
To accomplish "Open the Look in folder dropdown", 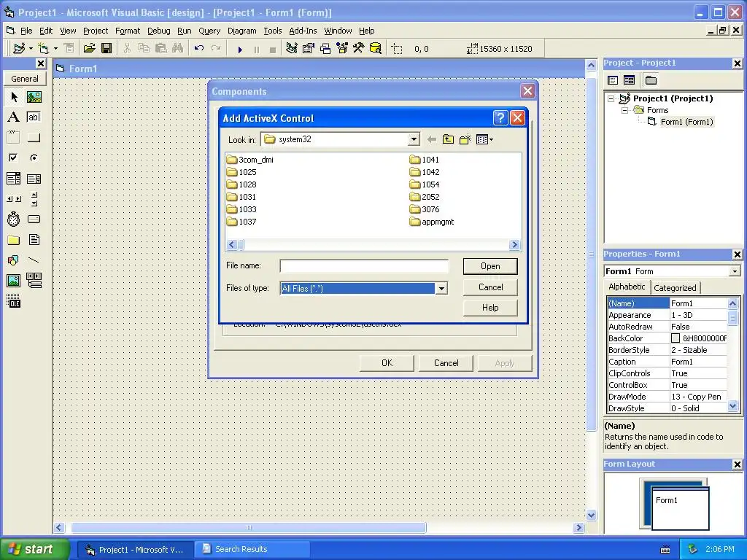I will [x=414, y=139].
